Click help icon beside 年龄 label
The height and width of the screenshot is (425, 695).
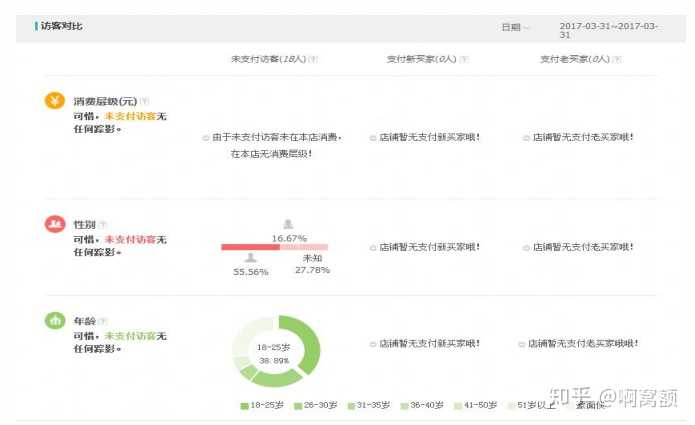(x=103, y=321)
